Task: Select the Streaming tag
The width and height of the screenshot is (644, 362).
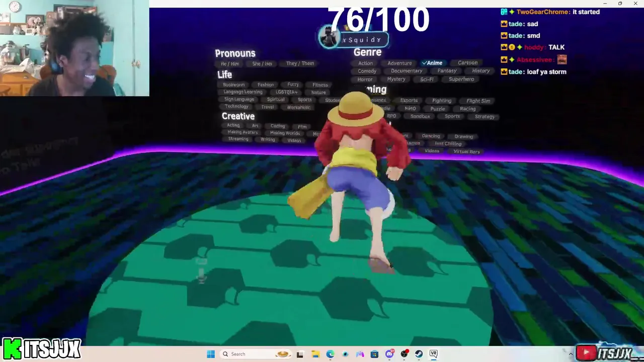Action: 238,139
